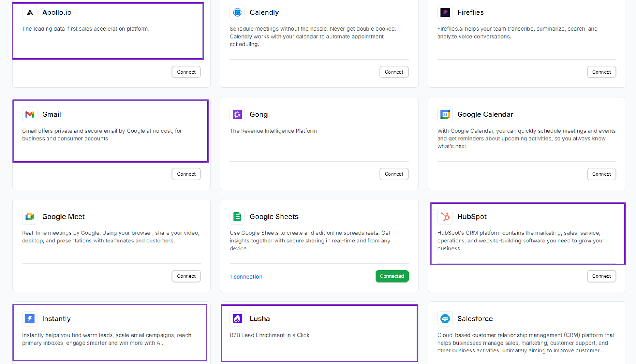Click the Salesforce cloud icon
Screen dimensions: 636x364
click(445, 319)
